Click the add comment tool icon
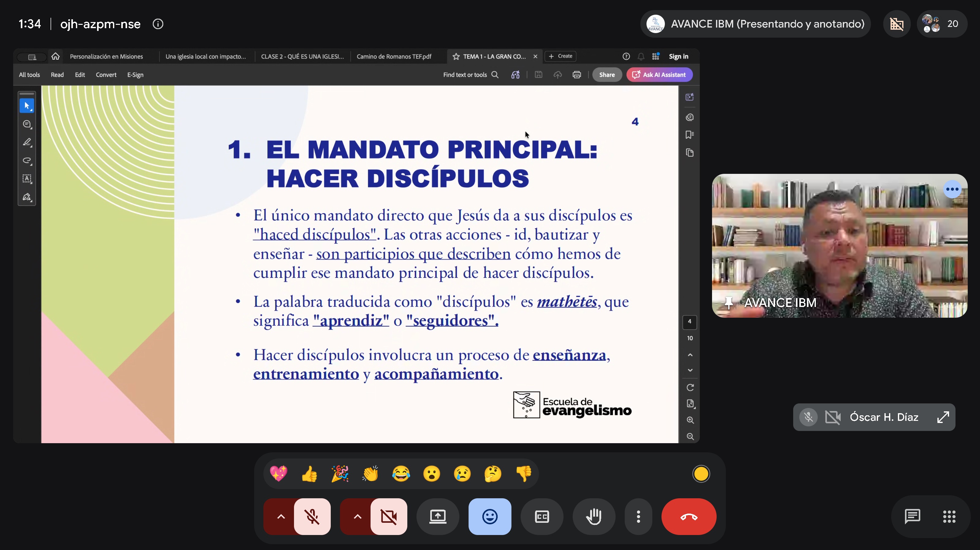The image size is (980, 550). (x=27, y=124)
